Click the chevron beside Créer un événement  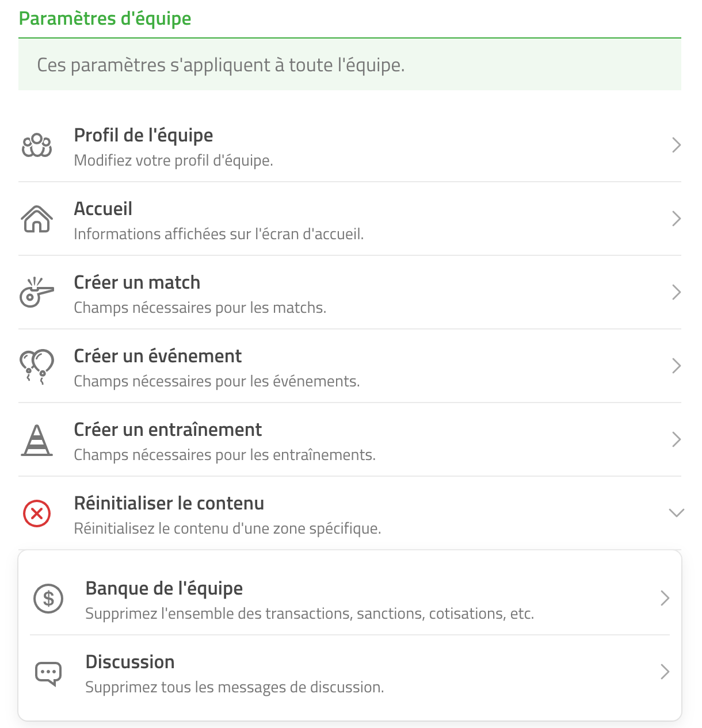pyautogui.click(x=677, y=366)
